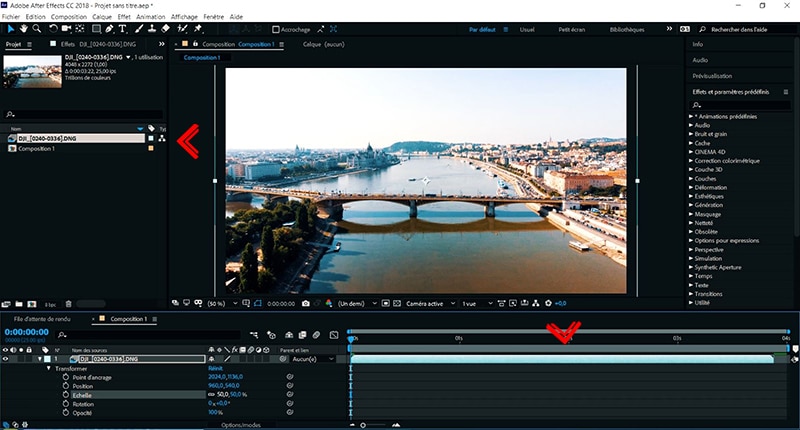Viewport: 800px width, 430px height.
Task: Toggle visibility of DJI layer in timeline
Action: click(6, 358)
